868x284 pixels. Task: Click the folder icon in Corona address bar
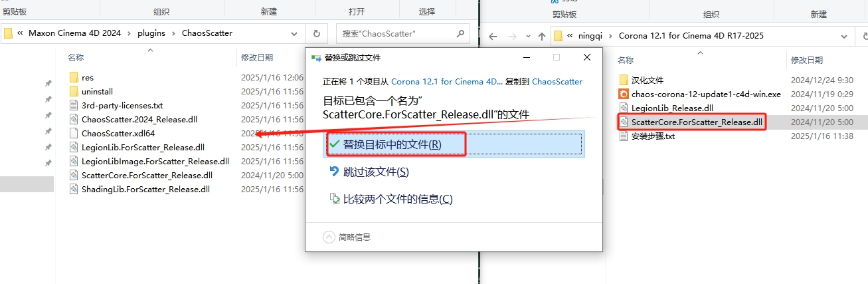(x=558, y=36)
